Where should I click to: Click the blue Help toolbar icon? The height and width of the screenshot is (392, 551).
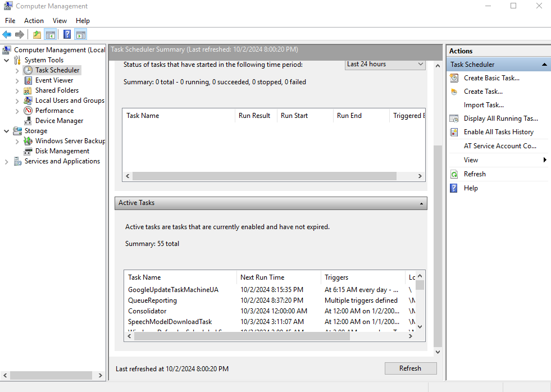point(67,35)
